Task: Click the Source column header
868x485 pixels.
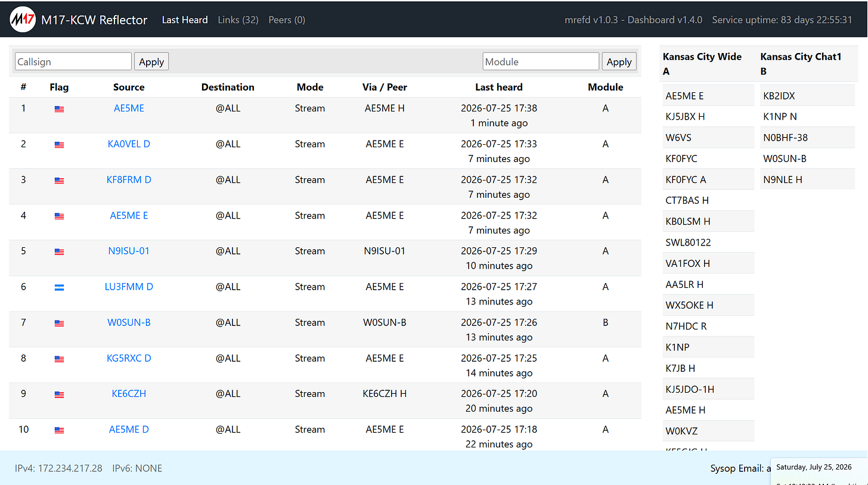Action: click(129, 87)
